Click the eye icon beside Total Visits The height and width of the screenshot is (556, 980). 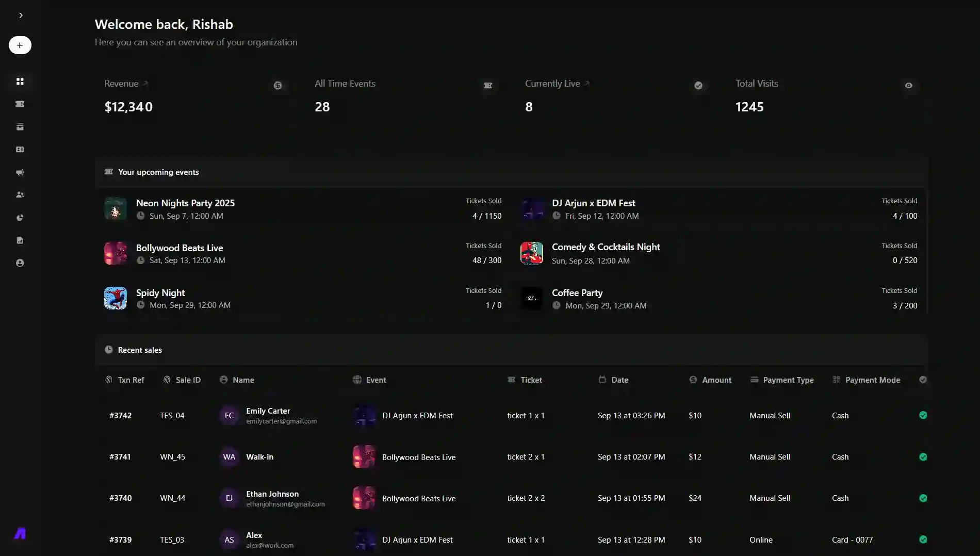[x=908, y=86]
